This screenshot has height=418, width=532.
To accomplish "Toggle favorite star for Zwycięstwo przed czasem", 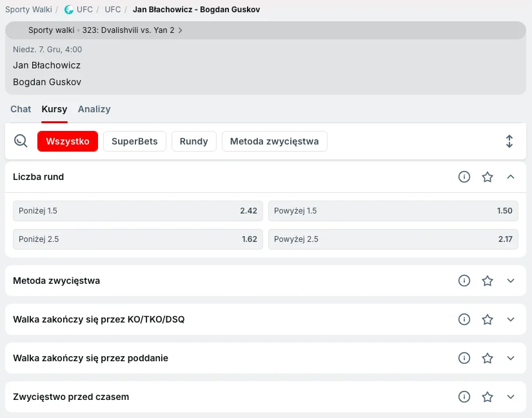I will 488,397.
